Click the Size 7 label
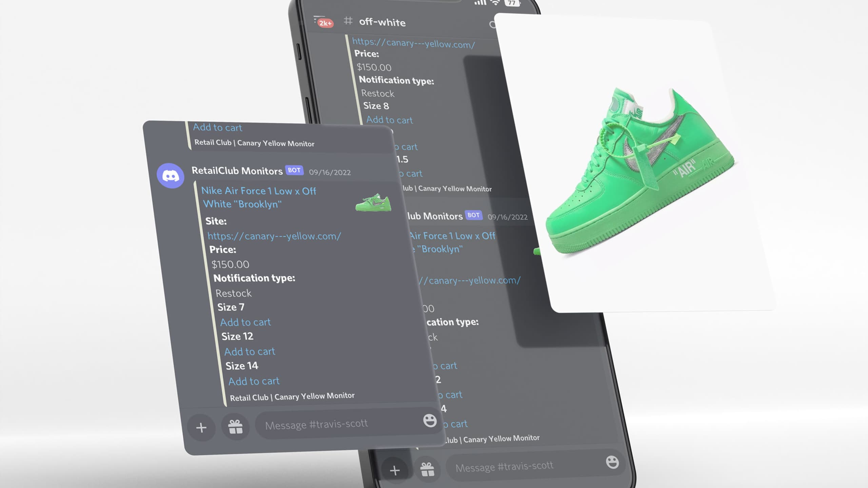 (x=231, y=307)
